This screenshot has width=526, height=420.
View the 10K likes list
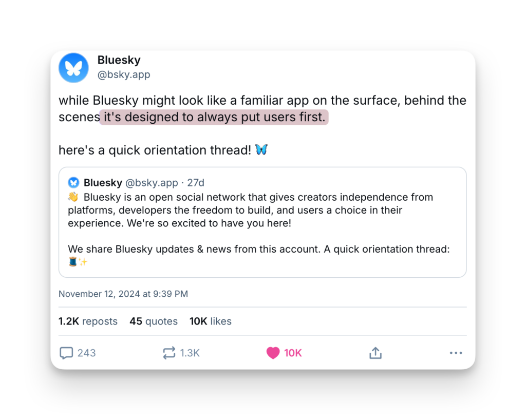(211, 321)
